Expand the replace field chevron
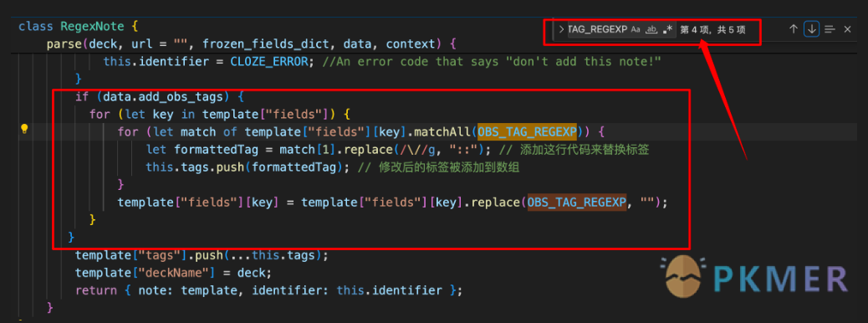This screenshot has height=323, width=868. point(561,29)
